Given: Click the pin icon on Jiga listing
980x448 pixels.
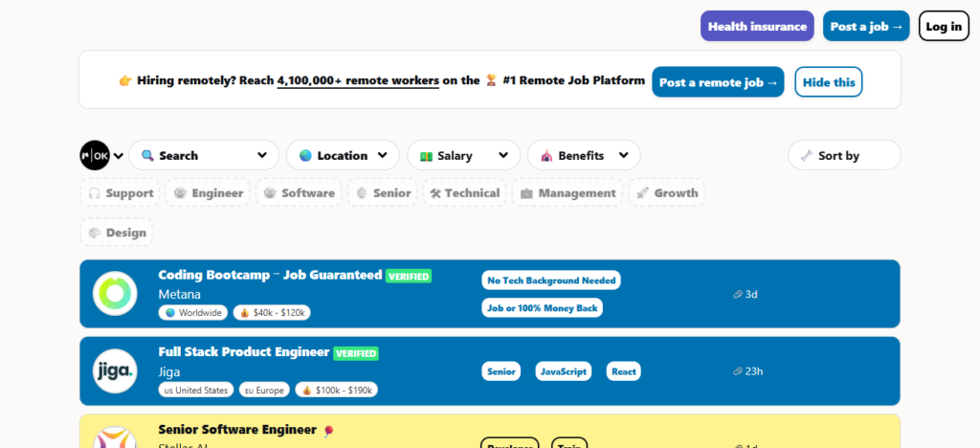Looking at the screenshot, I should [x=738, y=371].
